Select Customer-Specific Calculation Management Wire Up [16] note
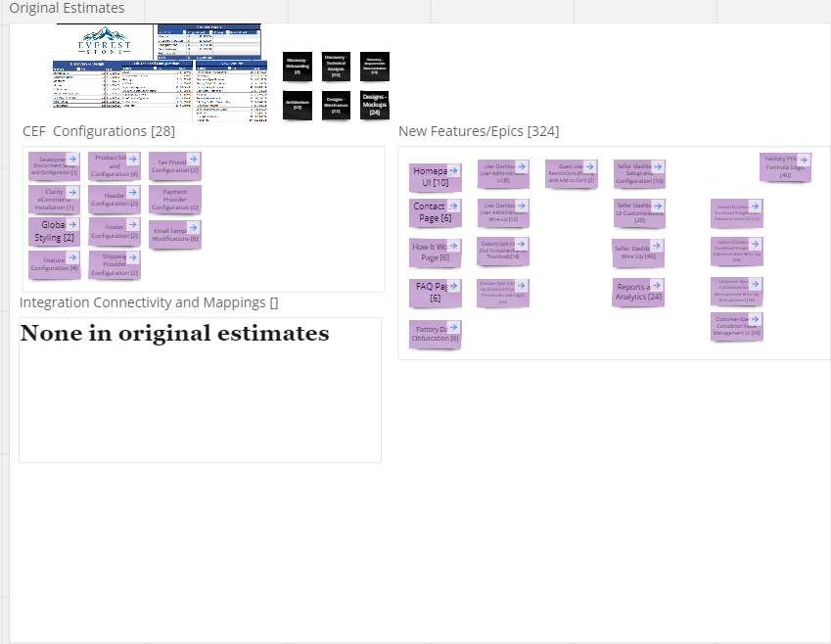This screenshot has width=831, height=644. (737, 292)
